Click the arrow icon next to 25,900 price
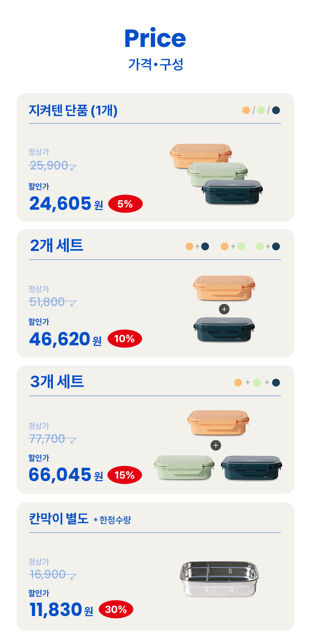This screenshot has width=311, height=644. pyautogui.click(x=73, y=168)
